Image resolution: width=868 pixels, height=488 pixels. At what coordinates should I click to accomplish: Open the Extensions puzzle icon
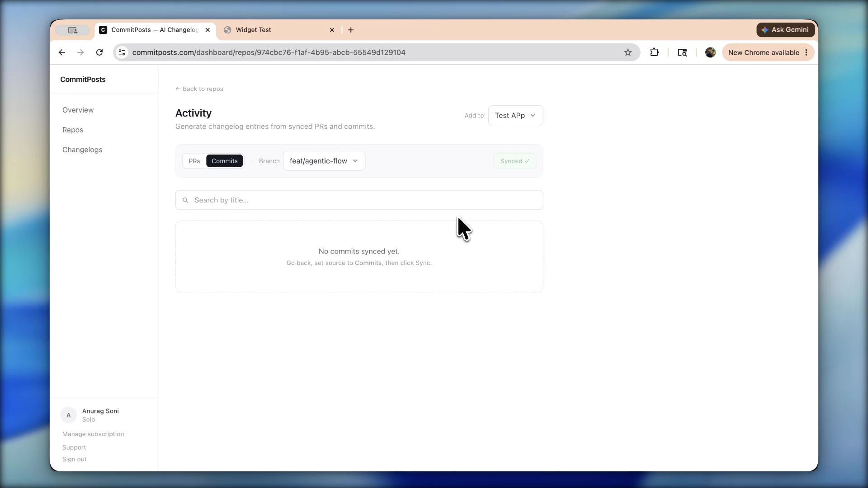[x=654, y=52]
